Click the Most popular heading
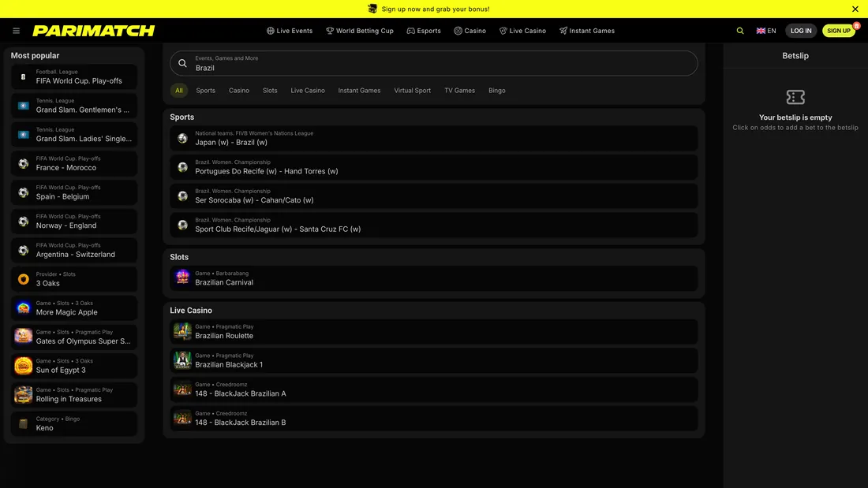 [35, 56]
